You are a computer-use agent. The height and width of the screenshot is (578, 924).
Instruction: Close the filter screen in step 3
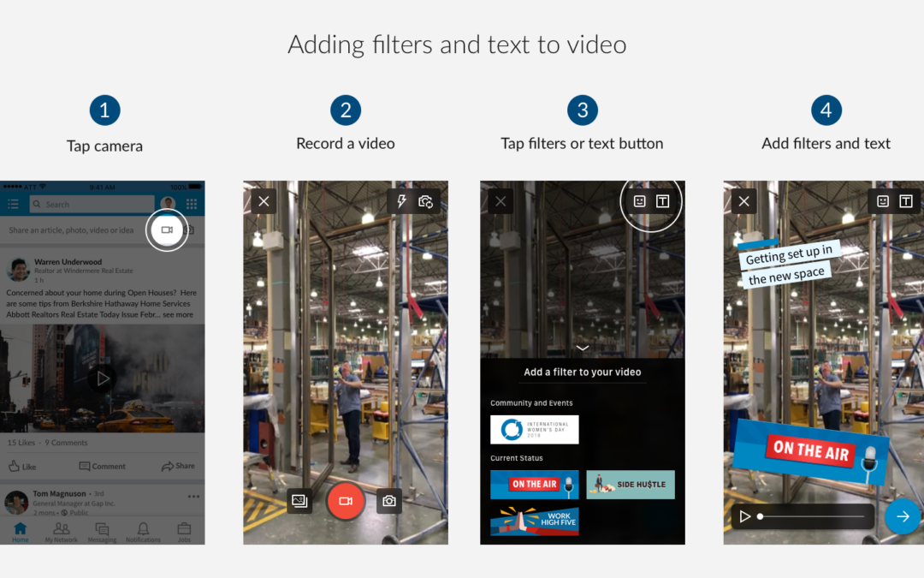click(500, 201)
